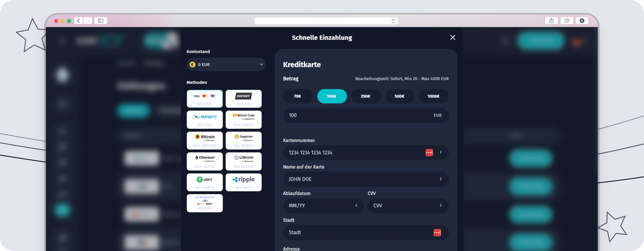The image size is (644, 251).
Task: Choose the MiFinity payment method
Action: [205, 120]
